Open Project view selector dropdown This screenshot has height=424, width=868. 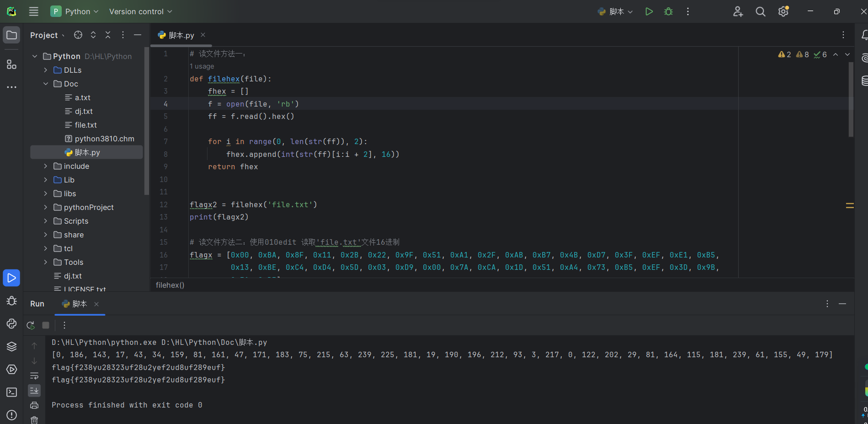[48, 35]
